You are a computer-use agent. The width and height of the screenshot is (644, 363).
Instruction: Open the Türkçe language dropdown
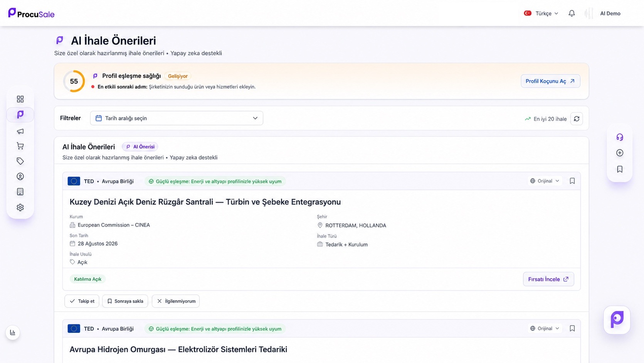tap(541, 14)
